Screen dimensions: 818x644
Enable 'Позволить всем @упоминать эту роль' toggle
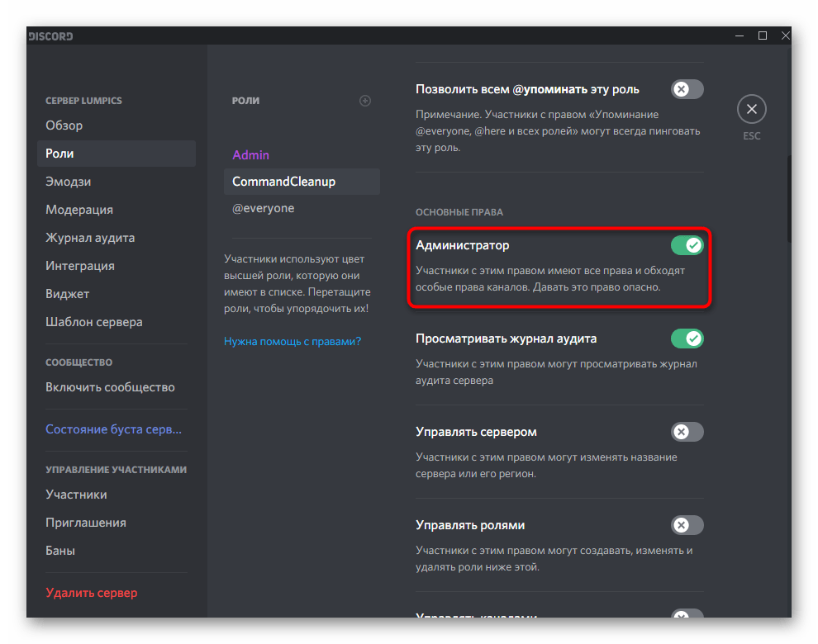click(687, 90)
